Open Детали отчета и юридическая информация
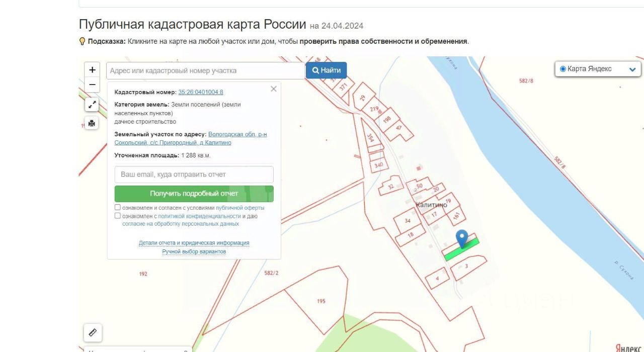 coord(194,243)
